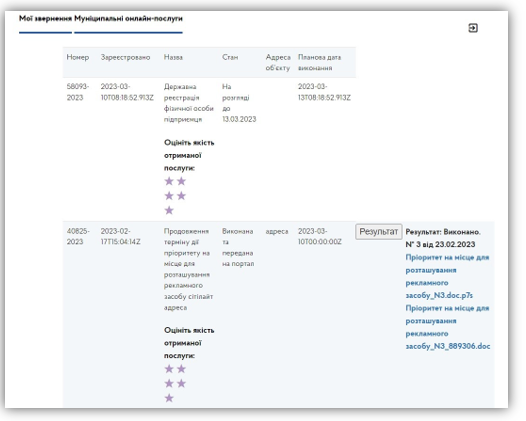Screen dimensions: 526x421
Task: Select the Стан column header
Action: (x=230, y=57)
